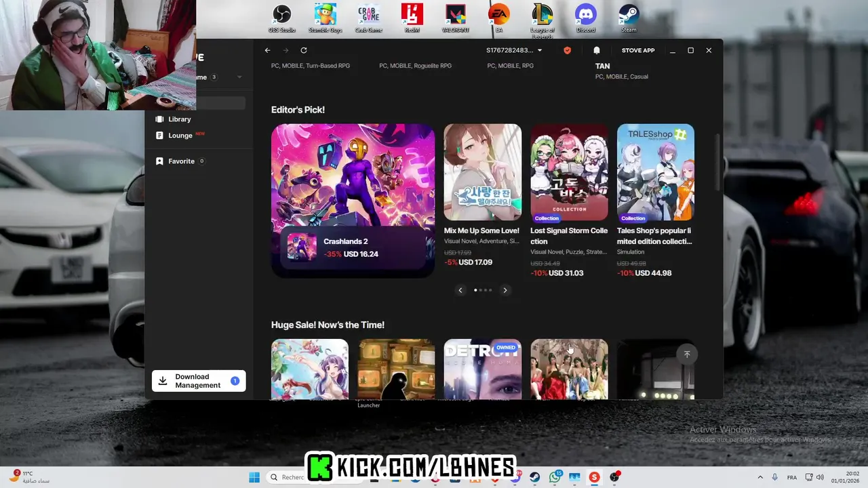Open the first anime game under Huge Sale
868x488 pixels.
[x=309, y=369]
